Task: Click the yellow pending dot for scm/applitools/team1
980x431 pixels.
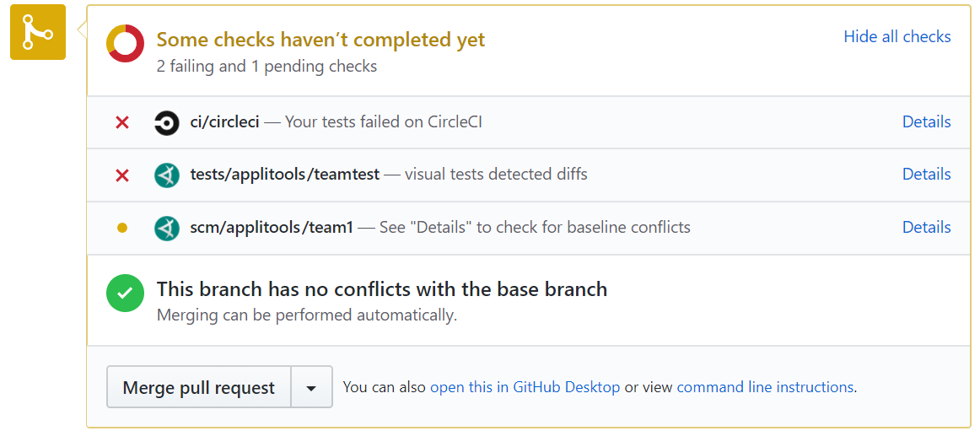Action: (122, 228)
